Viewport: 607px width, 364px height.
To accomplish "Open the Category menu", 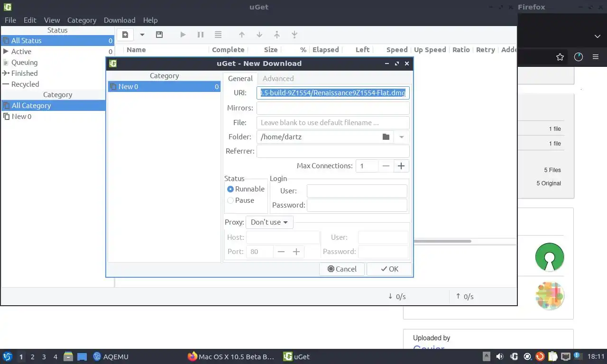I will pyautogui.click(x=82, y=20).
